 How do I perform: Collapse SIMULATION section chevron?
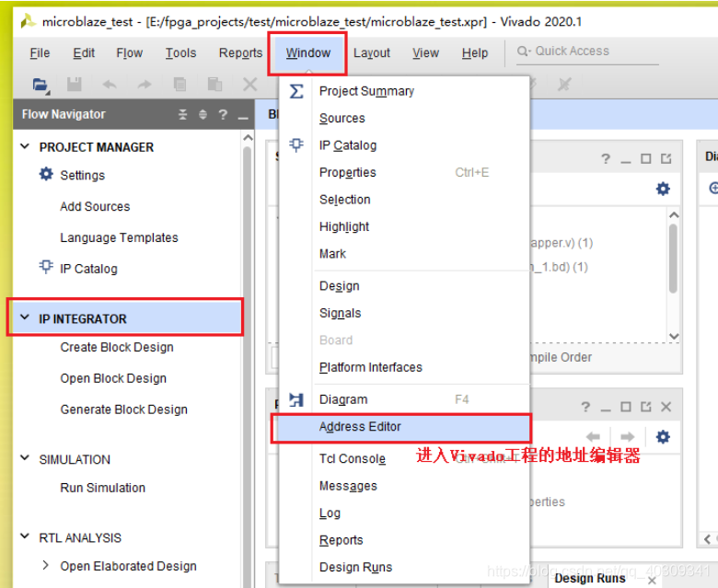pos(25,457)
